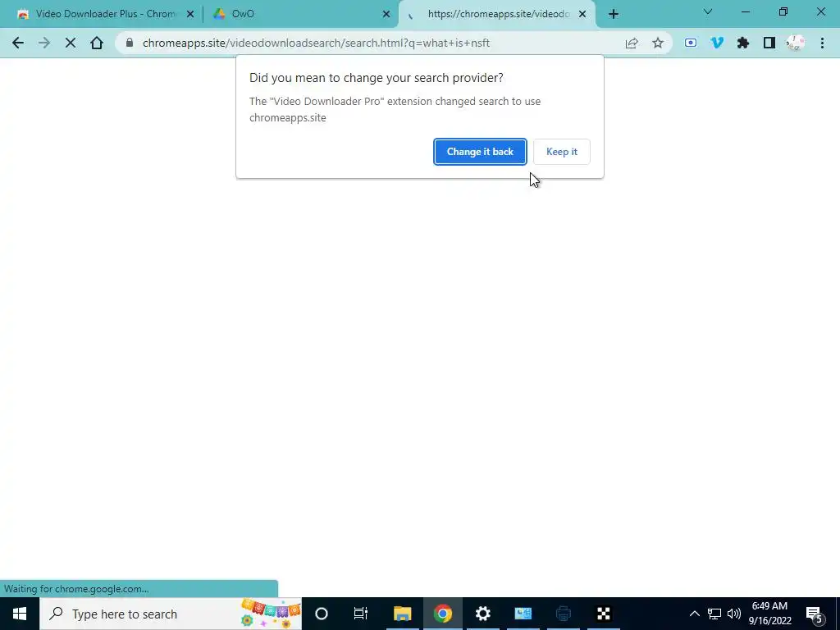This screenshot has width=840, height=630.
Task: Open File Explorer from the taskbar
Action: (402, 614)
